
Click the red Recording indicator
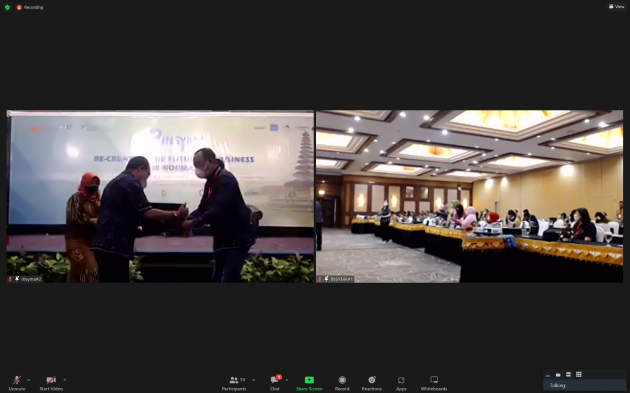pyautogui.click(x=30, y=7)
